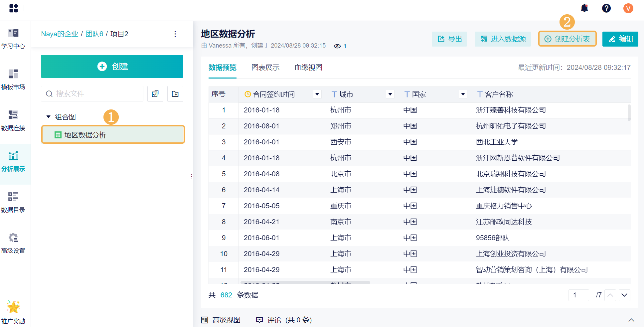Click the page number input field
The height and width of the screenshot is (327, 644).
point(579,295)
